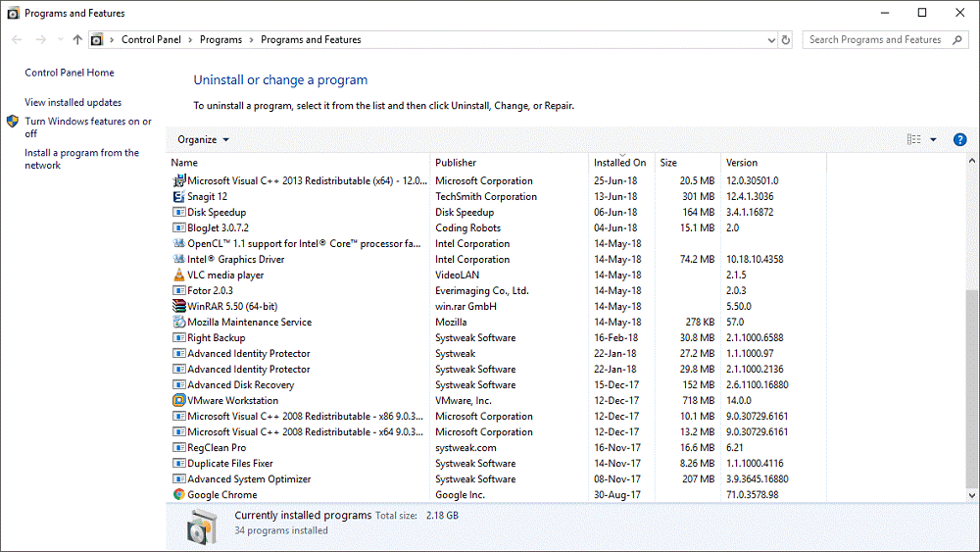Image resolution: width=980 pixels, height=552 pixels.
Task: Click the installed programs icon in details pane
Action: pyautogui.click(x=203, y=526)
